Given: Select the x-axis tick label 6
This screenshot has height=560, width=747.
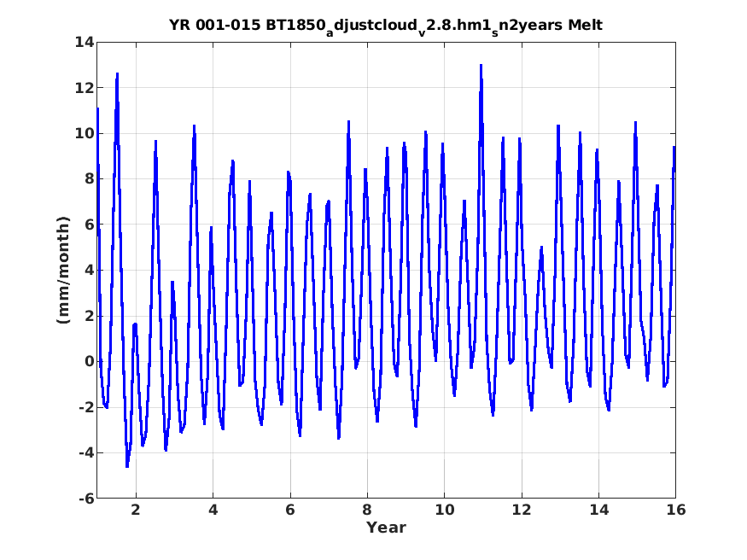Looking at the screenshot, I should coord(290,510).
